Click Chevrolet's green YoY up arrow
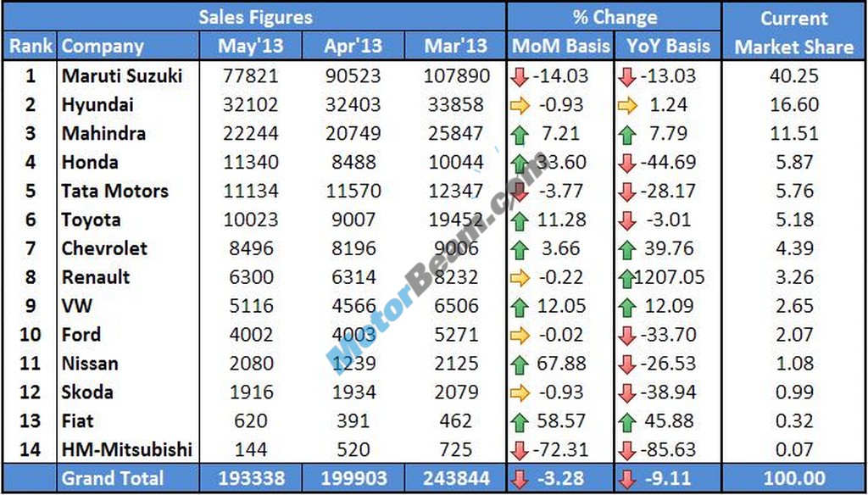Screen dimensions: 868x495 click(627, 250)
